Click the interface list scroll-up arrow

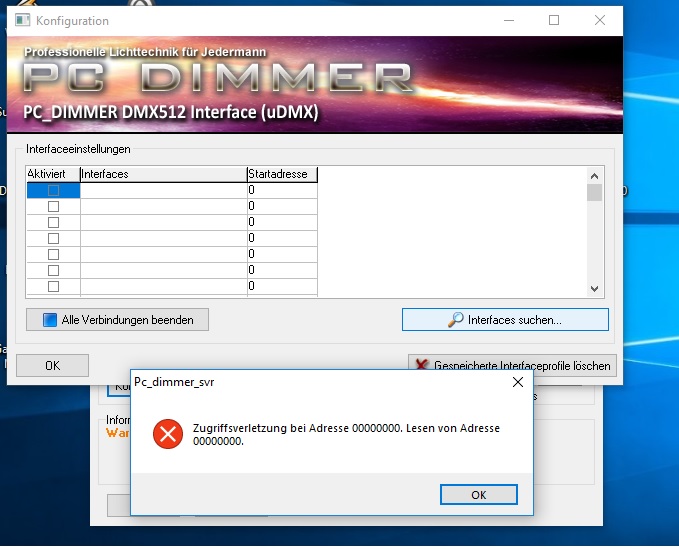pos(594,175)
